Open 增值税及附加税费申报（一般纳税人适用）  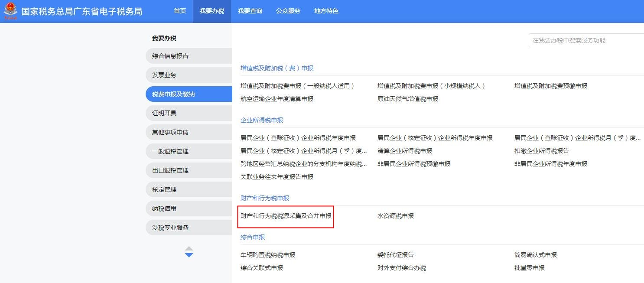point(298,86)
